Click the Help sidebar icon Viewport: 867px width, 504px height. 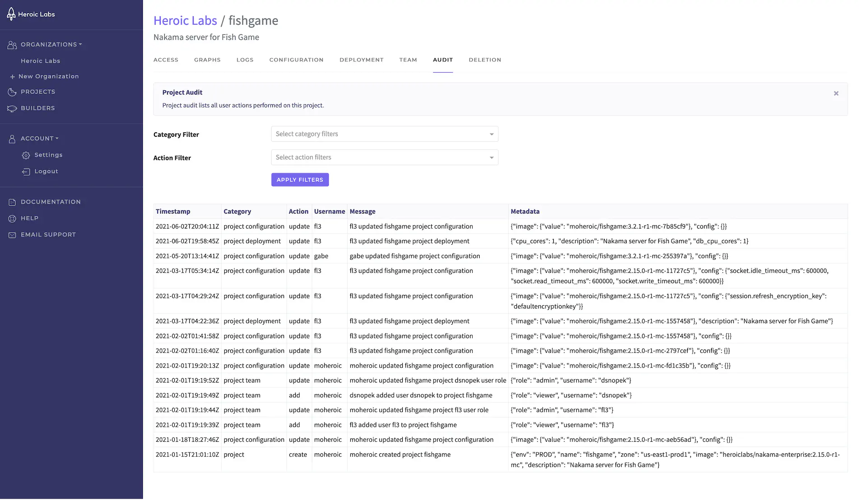click(12, 218)
